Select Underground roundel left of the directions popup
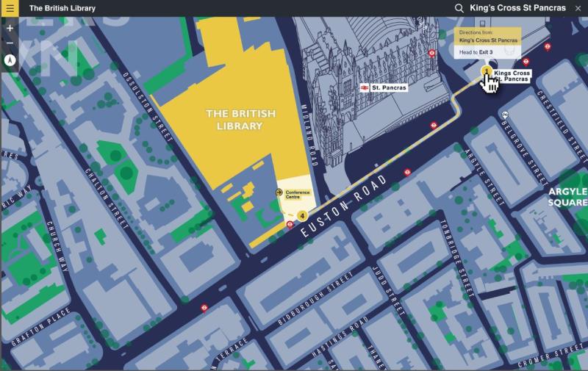Viewport: 588px width, 371px height. point(432,53)
